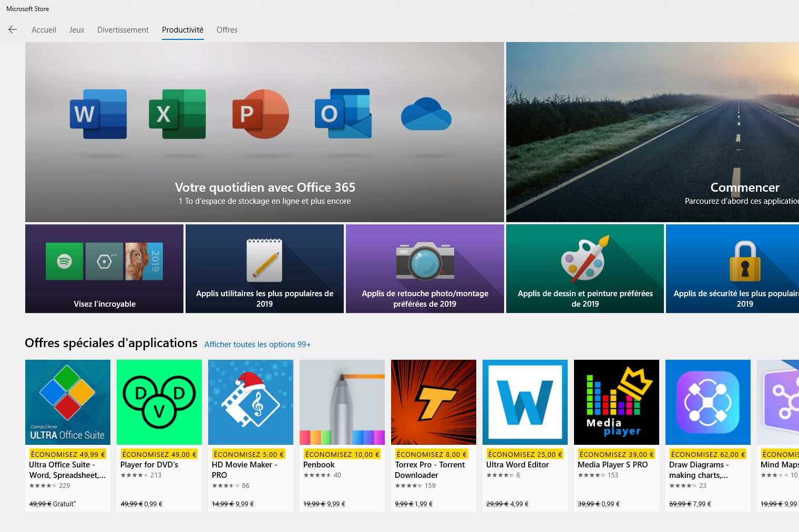Switch to the Jeux tab
The width and height of the screenshot is (799, 532).
coord(77,30)
